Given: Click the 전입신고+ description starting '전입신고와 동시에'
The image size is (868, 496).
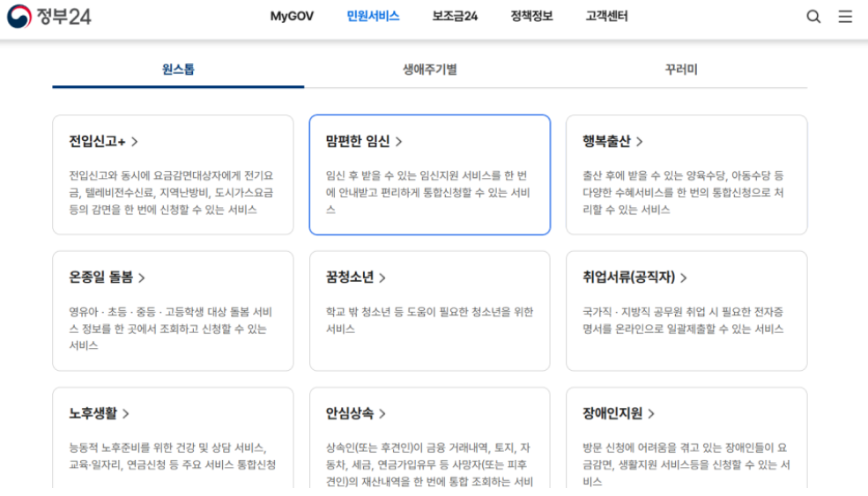Looking at the screenshot, I should pyautogui.click(x=171, y=193).
